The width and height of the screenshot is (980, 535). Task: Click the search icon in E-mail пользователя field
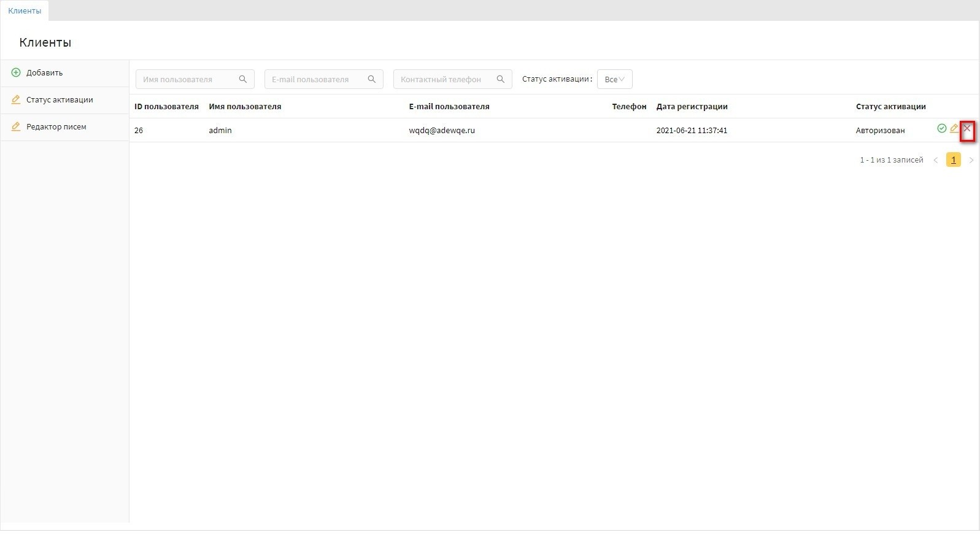point(372,79)
